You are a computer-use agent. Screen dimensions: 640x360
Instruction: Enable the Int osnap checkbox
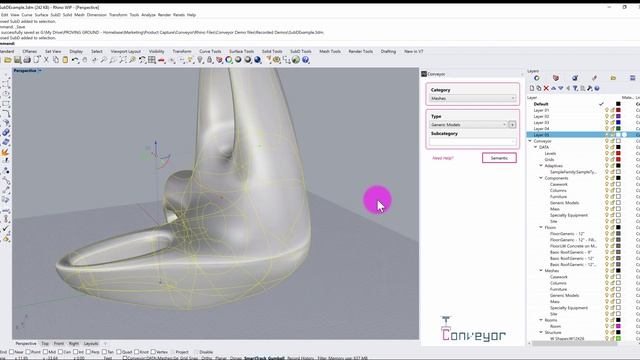click(x=76, y=352)
